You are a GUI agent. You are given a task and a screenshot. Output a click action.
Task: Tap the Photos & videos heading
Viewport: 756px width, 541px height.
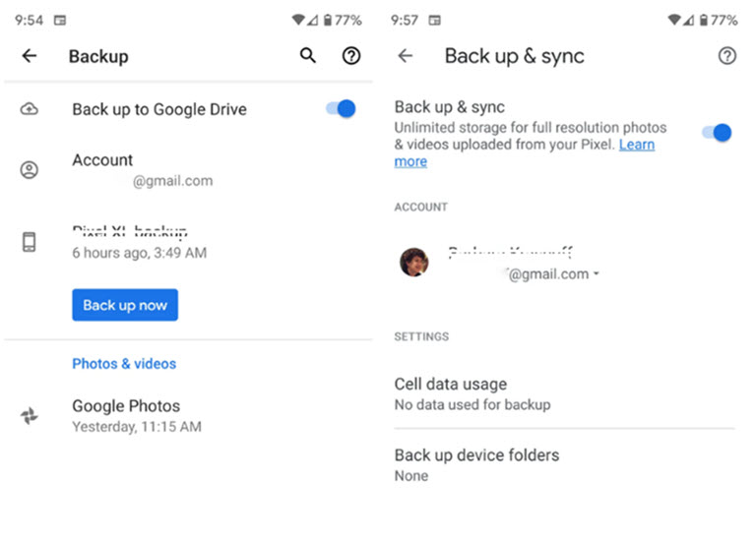124,364
